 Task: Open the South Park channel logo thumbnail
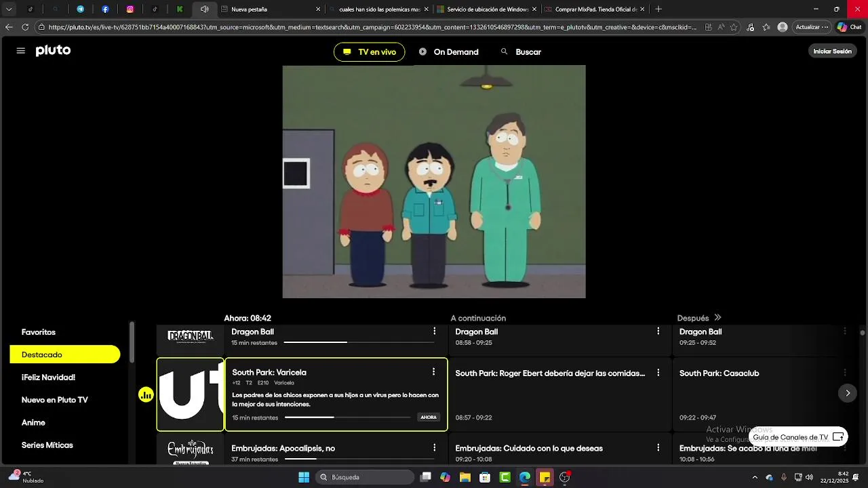pyautogui.click(x=191, y=394)
